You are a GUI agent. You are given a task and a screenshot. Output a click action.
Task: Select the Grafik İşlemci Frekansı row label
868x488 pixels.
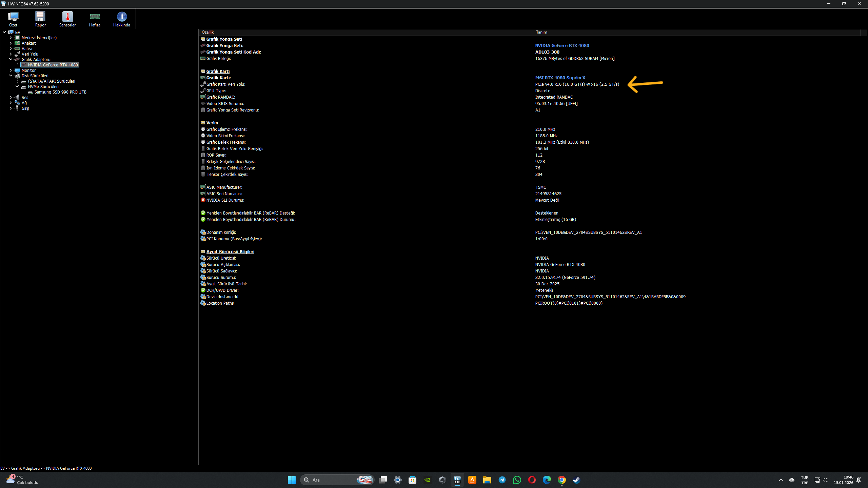(227, 129)
